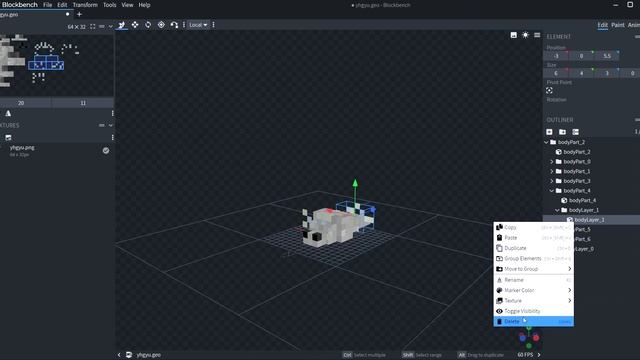The height and width of the screenshot is (360, 640).
Task: Collapse the bodyPart_4 group
Action: pos(552,191)
